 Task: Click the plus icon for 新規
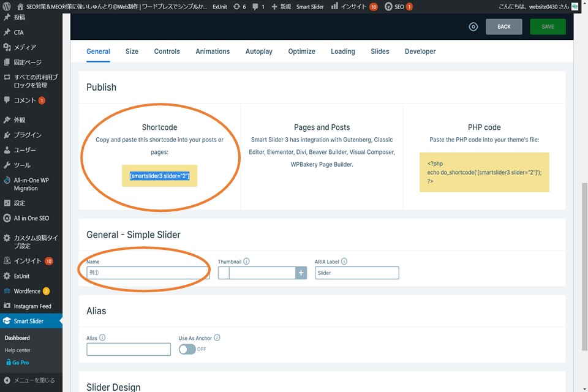[274, 7]
